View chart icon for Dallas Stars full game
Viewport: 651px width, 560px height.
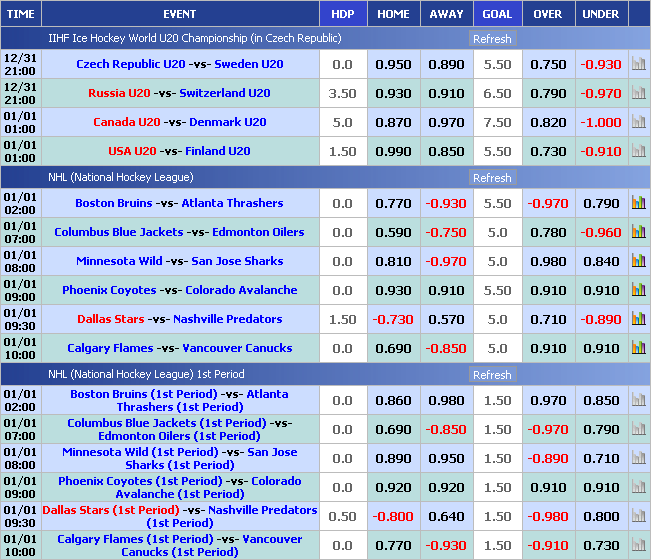[638, 319]
